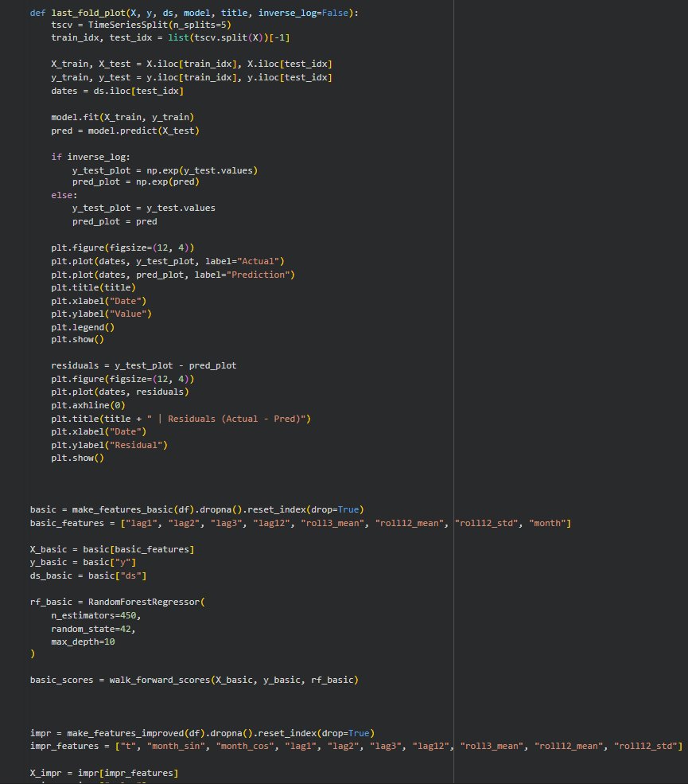This screenshot has width=688, height=784.
Task: Click the 'plt.ylabel("Residual")' line
Action: [109, 445]
